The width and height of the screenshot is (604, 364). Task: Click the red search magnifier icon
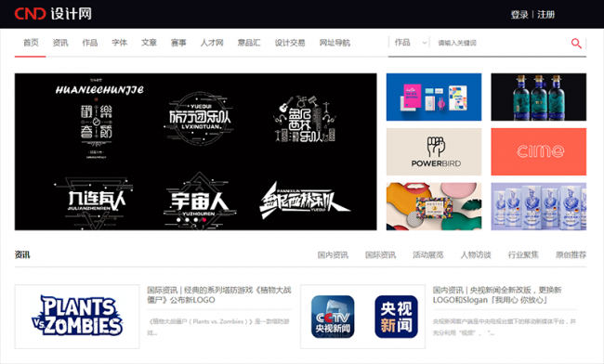[x=576, y=43]
